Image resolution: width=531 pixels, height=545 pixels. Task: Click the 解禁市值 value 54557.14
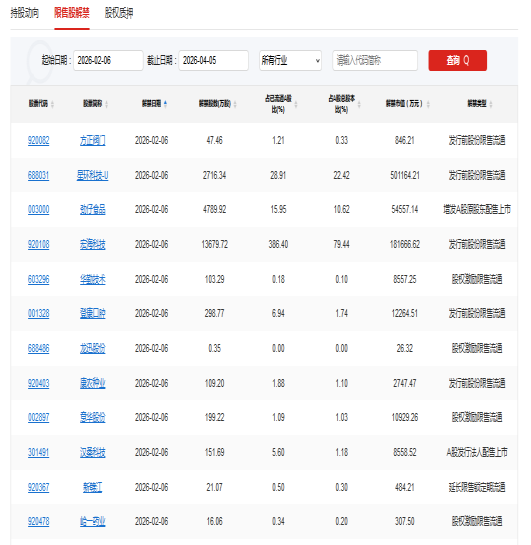click(405, 210)
